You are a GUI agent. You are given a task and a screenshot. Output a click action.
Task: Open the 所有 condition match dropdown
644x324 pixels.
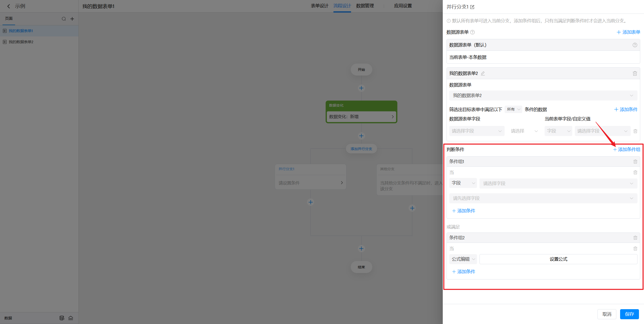click(513, 109)
